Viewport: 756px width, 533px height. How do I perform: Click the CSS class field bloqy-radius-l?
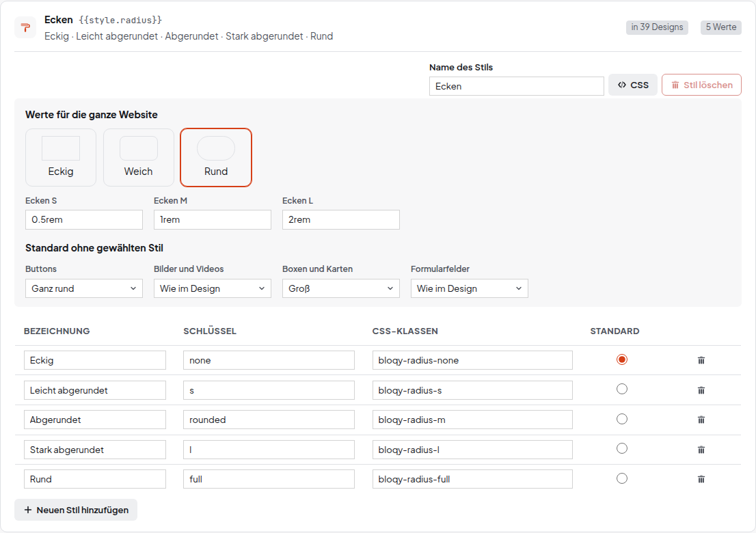coord(472,450)
